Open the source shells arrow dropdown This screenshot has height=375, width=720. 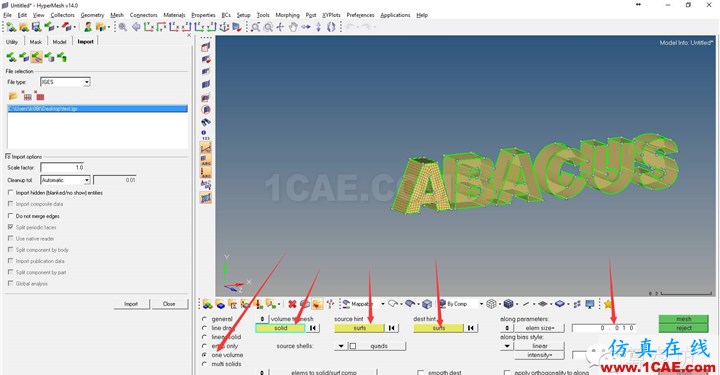coord(341,346)
